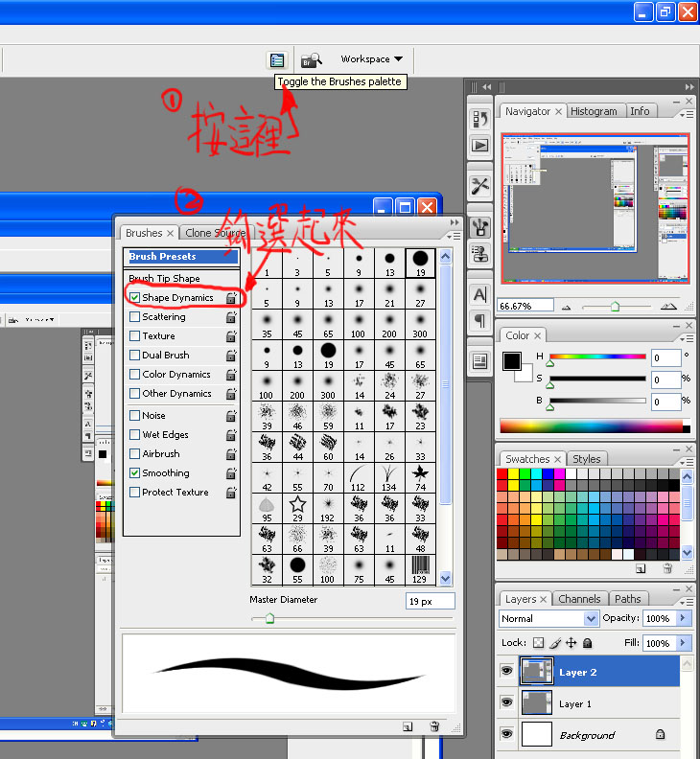The width and height of the screenshot is (700, 759).
Task: Click the Toggle Brushes palette icon
Action: point(276,59)
